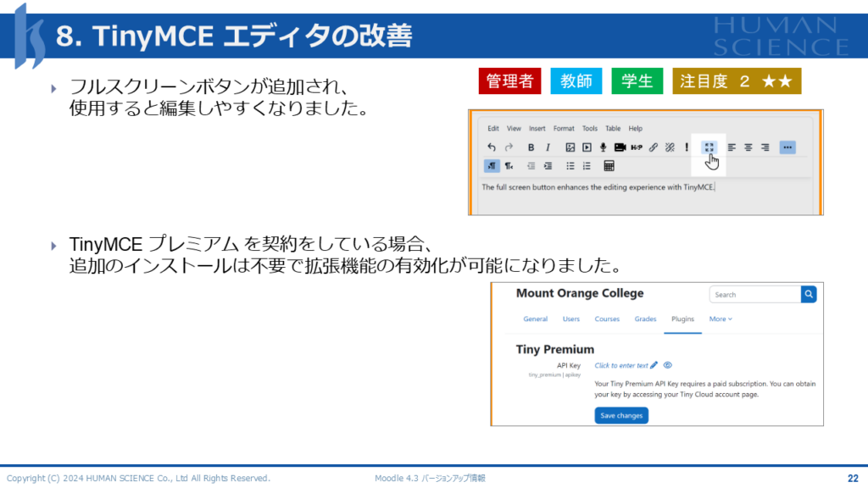Switch to the Plugins admin tab

pyautogui.click(x=682, y=319)
